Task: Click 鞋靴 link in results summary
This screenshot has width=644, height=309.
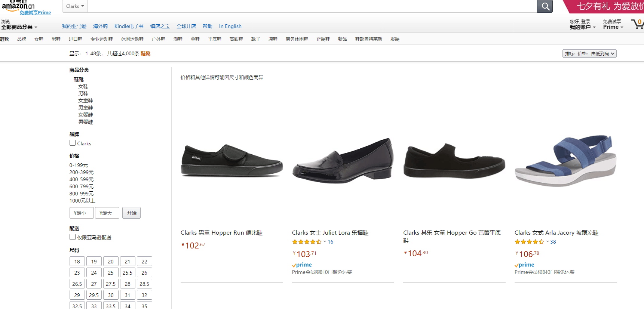Action: tap(145, 54)
